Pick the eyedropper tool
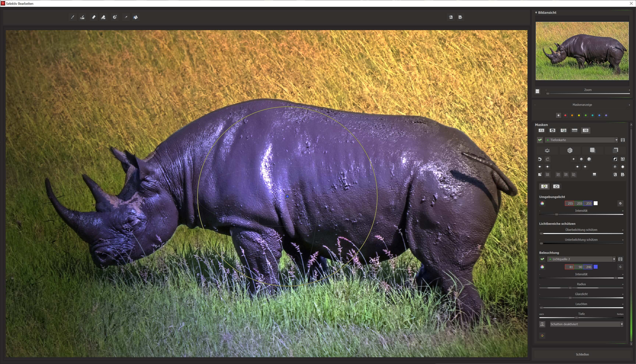Image resolution: width=636 pixels, height=364 pixels. (126, 17)
